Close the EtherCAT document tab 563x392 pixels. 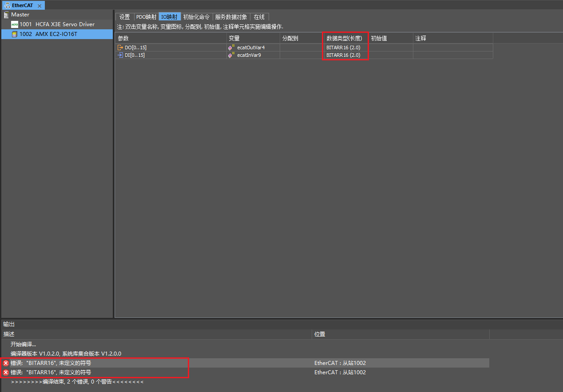[x=40, y=5]
